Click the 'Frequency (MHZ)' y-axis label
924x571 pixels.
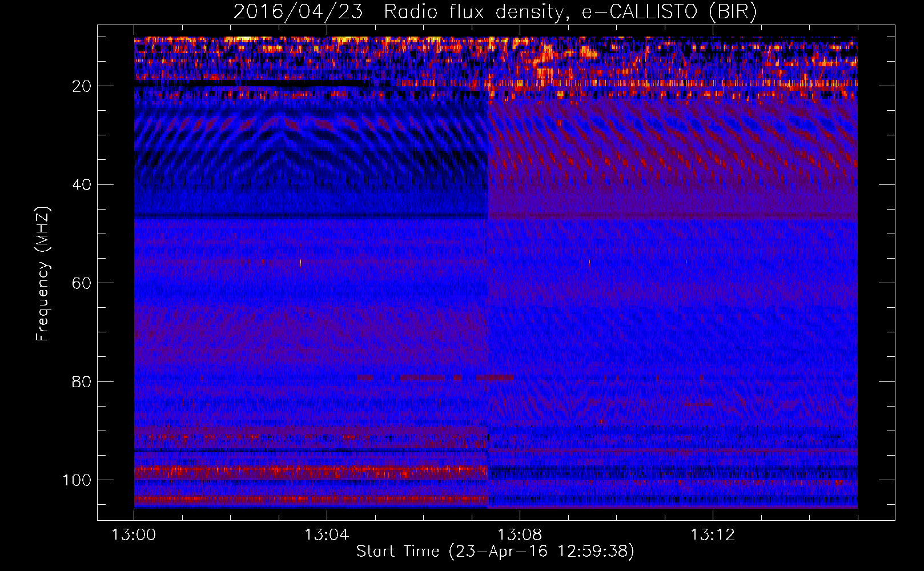43,274
